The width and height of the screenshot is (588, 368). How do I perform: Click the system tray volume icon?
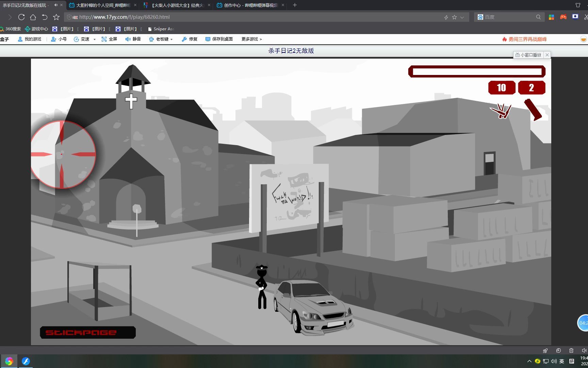554,361
